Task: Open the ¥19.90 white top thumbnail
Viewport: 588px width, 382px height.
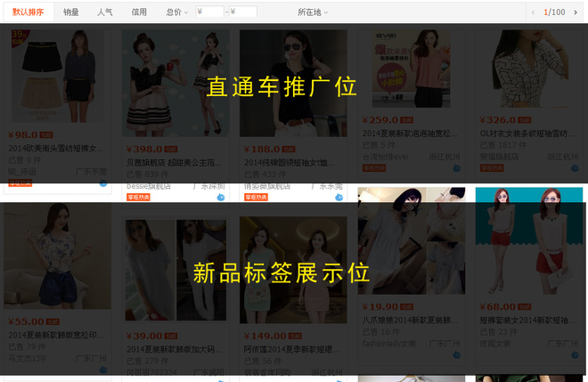Action: tap(412, 240)
